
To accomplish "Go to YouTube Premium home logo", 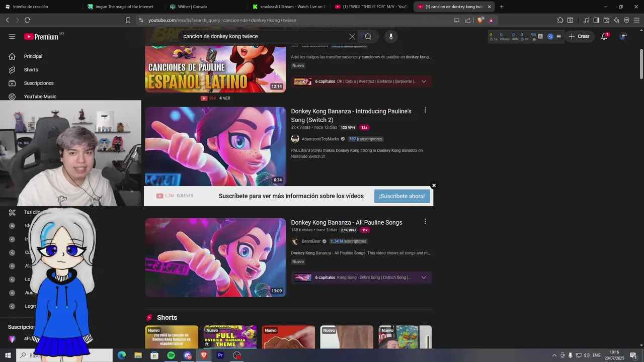I will (x=41, y=37).
